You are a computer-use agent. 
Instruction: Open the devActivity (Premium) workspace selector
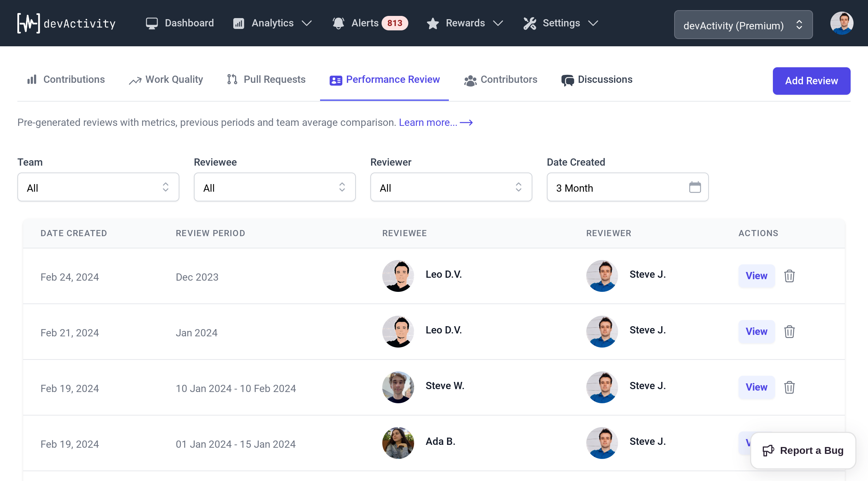(x=743, y=25)
